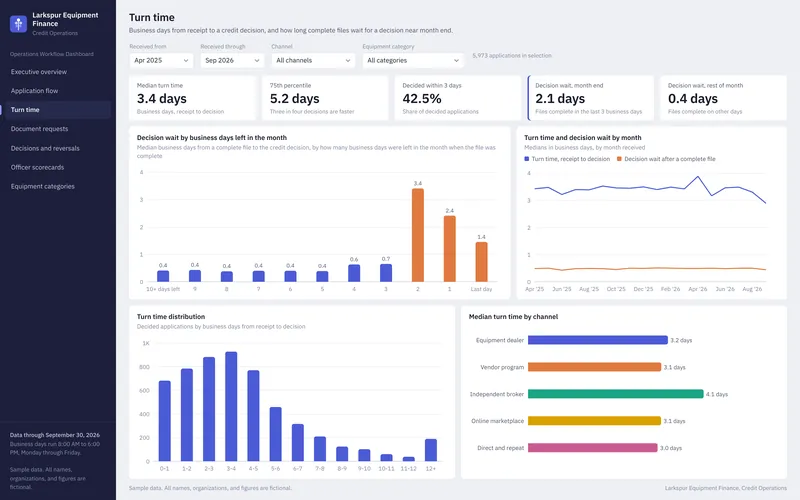Click the blue bar for 3 days left
The width and height of the screenshot is (800, 500).
point(386,273)
